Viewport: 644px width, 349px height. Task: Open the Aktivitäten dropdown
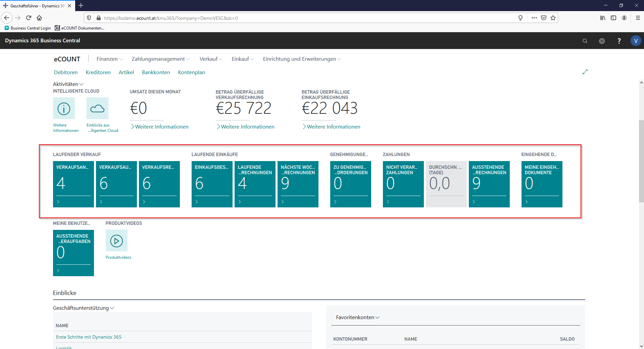click(x=68, y=84)
